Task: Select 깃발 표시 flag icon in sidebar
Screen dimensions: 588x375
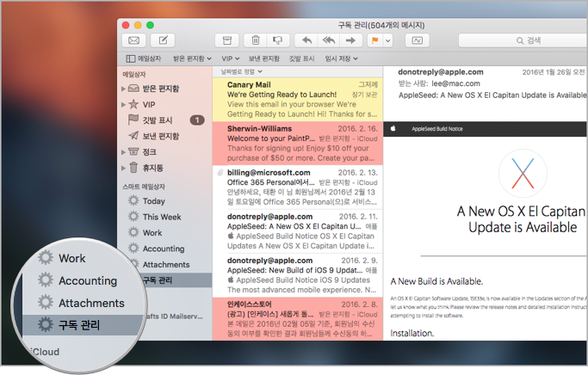Action: 133,120
